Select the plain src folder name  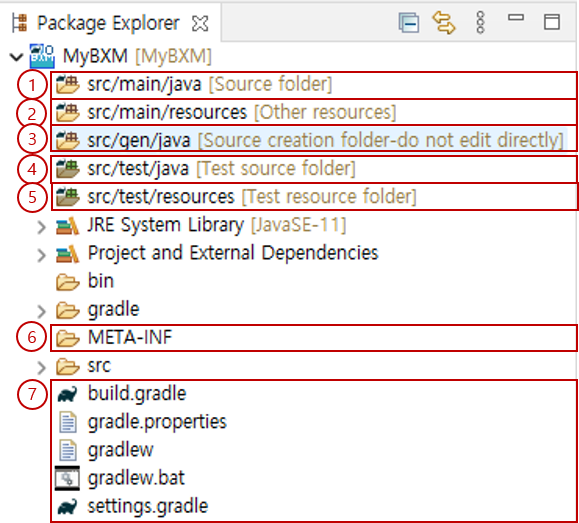(x=99, y=366)
